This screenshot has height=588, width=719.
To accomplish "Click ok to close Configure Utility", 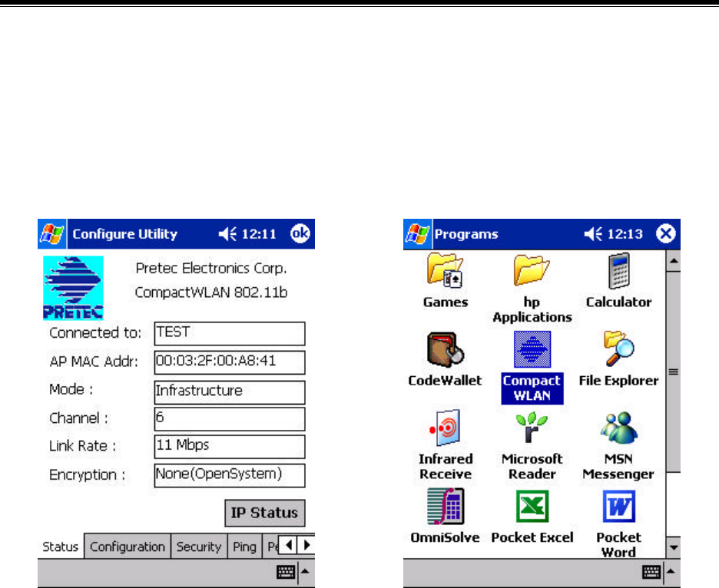I will click(x=300, y=233).
